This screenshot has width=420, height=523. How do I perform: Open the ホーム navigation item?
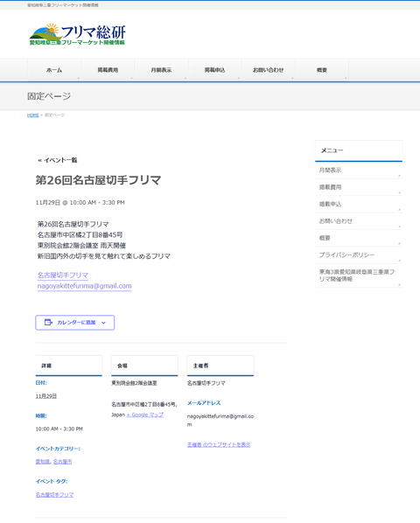(x=54, y=70)
